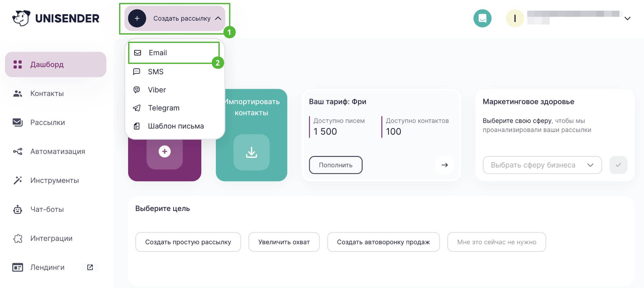Click the Пополнить button

tap(336, 165)
